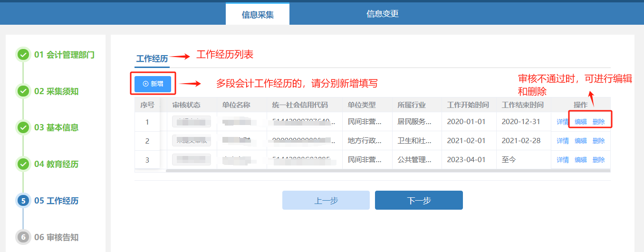
Task: Switch to the 信息变更 tab
Action: pyautogui.click(x=382, y=14)
